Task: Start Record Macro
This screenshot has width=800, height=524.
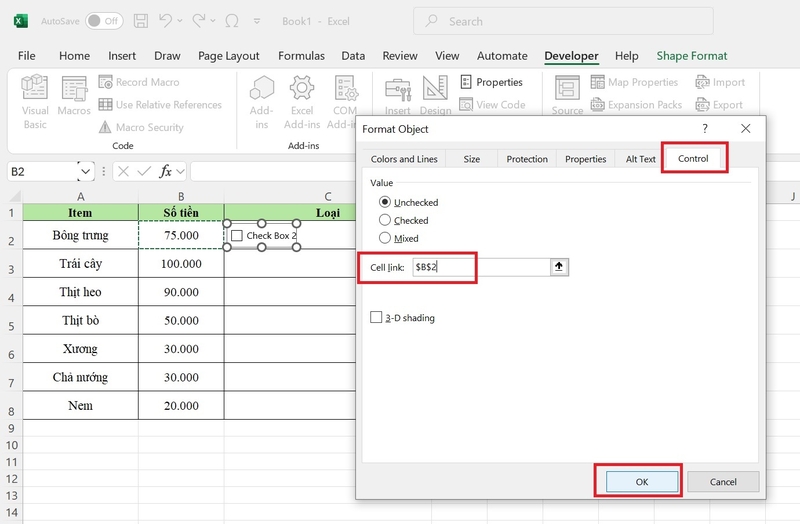Action: point(139,82)
